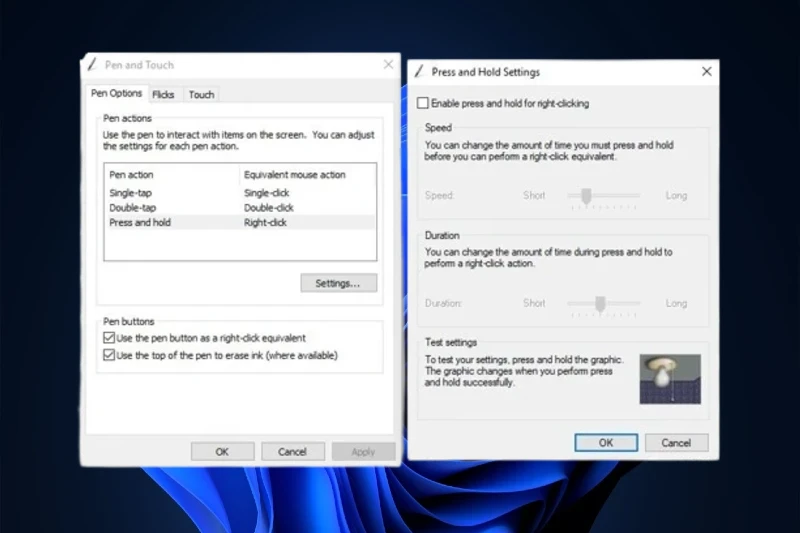Open the Flicks tab
800x533 pixels.
(163, 95)
